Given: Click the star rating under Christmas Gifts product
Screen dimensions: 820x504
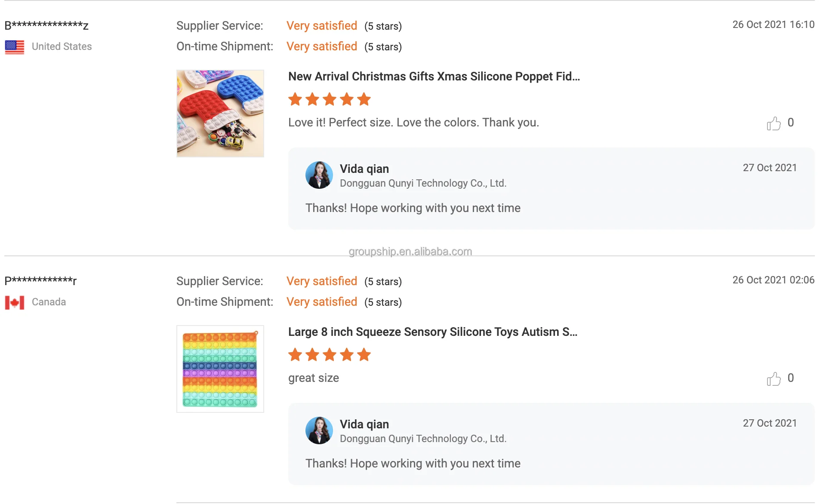Looking at the screenshot, I should [330, 99].
